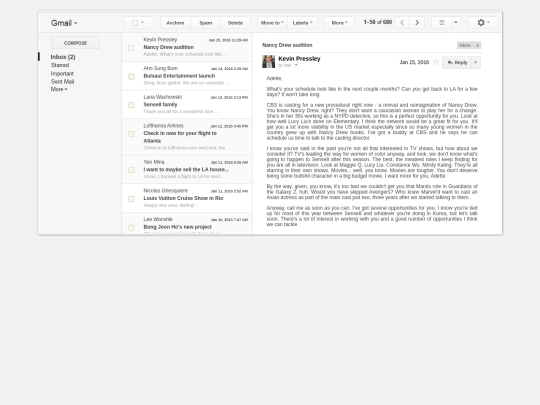Open the Nancy Drew audition email

(187, 47)
